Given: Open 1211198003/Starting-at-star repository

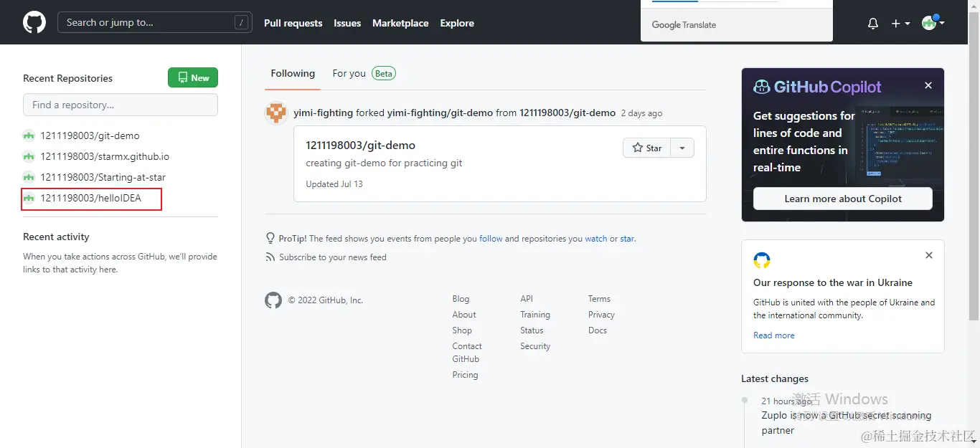Looking at the screenshot, I should click(x=103, y=177).
